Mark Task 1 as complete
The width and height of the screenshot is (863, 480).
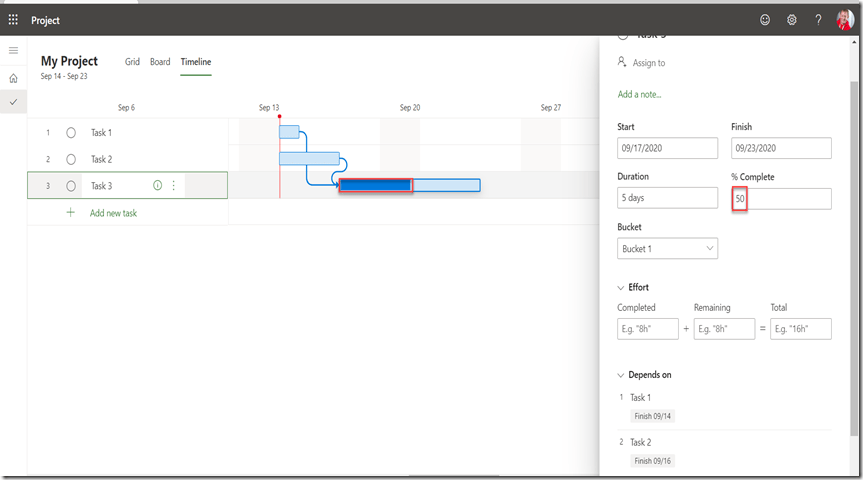coord(71,133)
